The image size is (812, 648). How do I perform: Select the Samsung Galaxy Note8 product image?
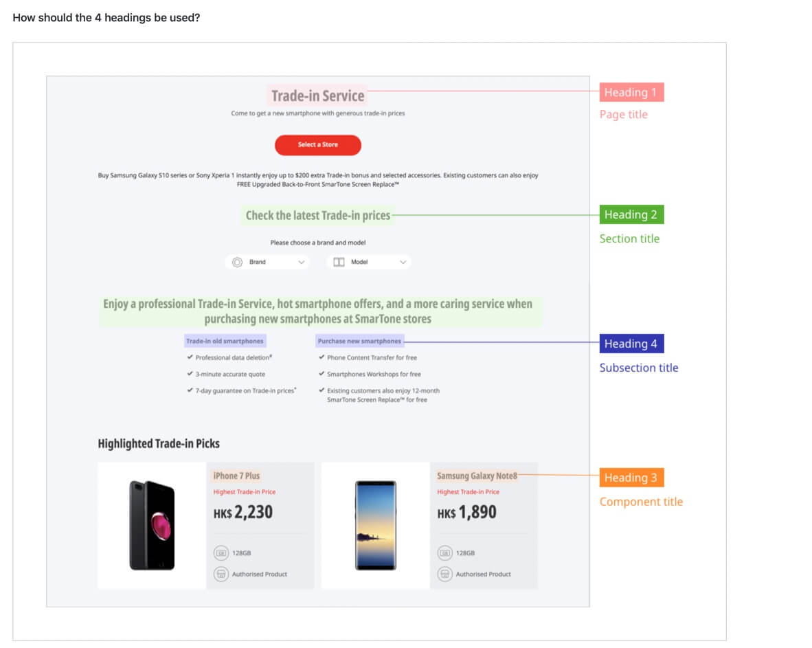pyautogui.click(x=375, y=525)
